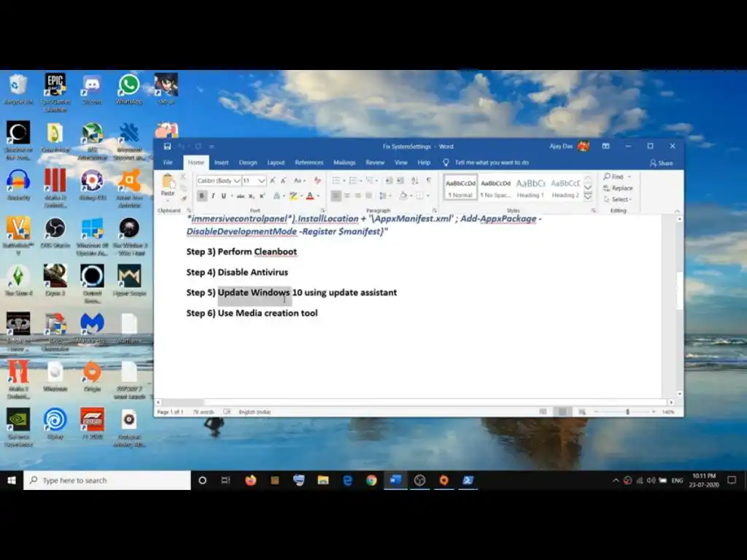Select Align Left paragraph alignment
Screen dimensions: 747x560
coord(336,195)
